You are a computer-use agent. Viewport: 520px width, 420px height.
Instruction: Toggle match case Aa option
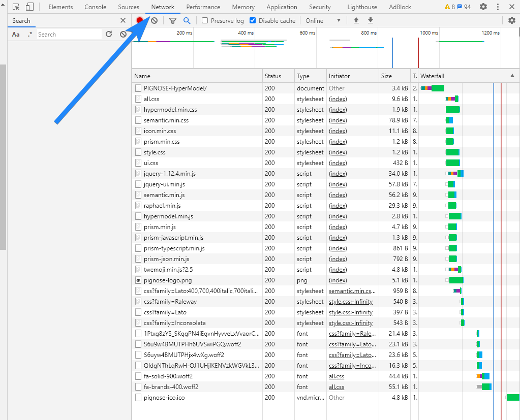click(16, 35)
